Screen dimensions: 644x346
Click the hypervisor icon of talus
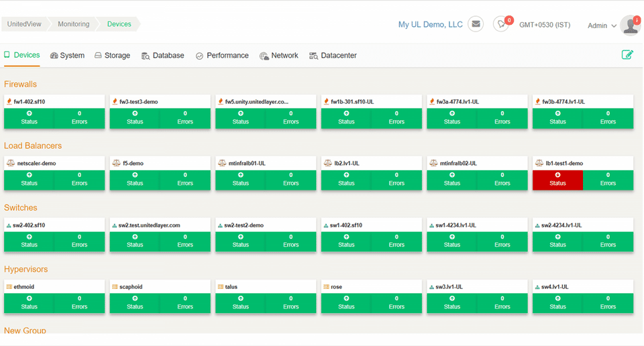pos(221,286)
